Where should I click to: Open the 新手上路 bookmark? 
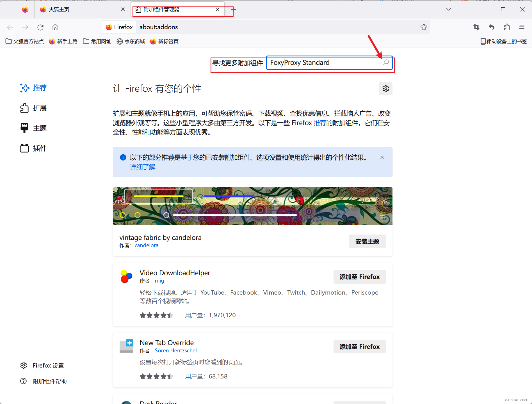pyautogui.click(x=63, y=42)
